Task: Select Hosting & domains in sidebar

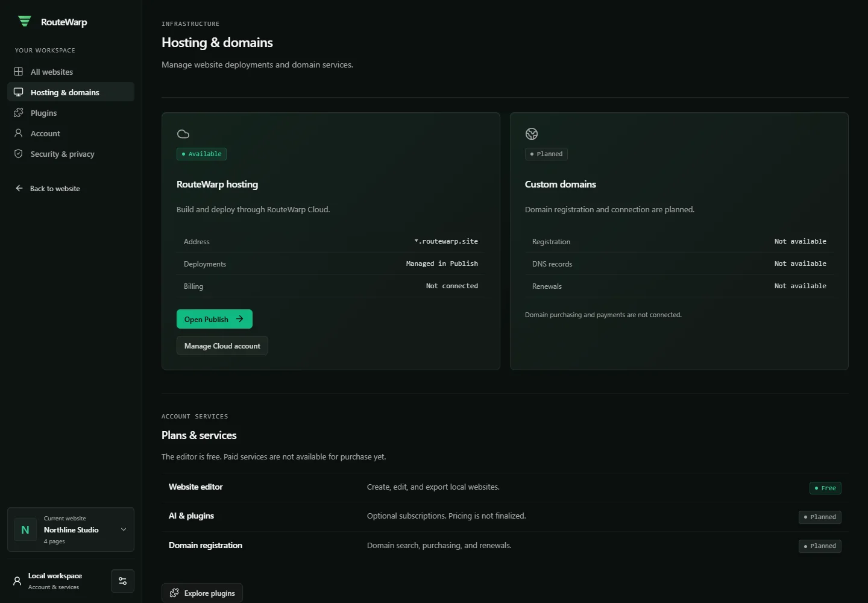Action: coord(71,92)
